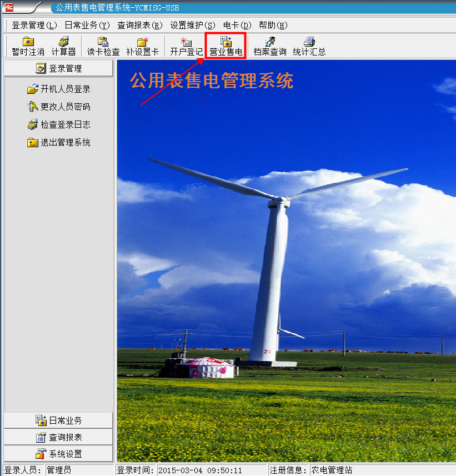
Task: Click 退出管理系统 to exit
Action: click(59, 142)
